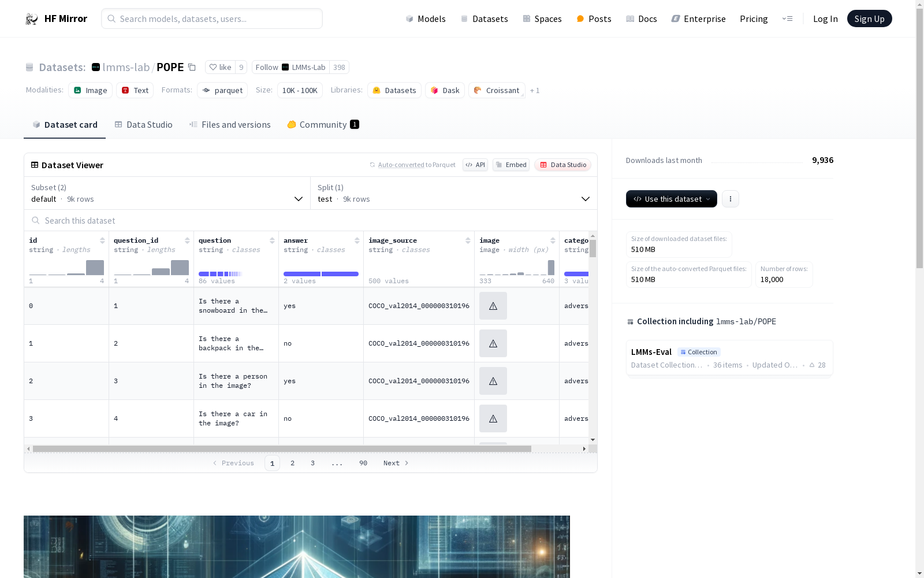Image resolution: width=924 pixels, height=578 pixels.
Task: Open the navigation overflow menu icon
Action: tap(787, 19)
